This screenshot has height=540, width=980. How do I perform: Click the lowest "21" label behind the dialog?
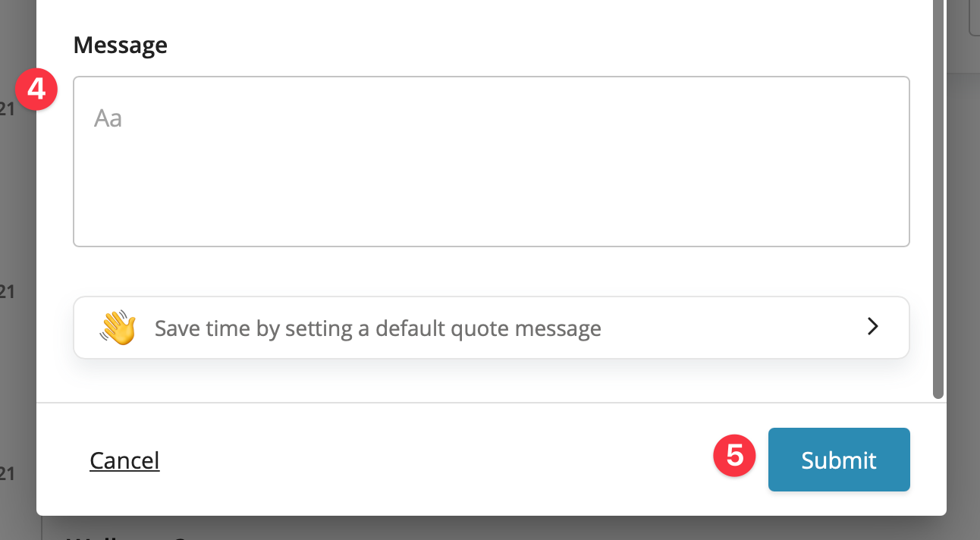coord(7,474)
